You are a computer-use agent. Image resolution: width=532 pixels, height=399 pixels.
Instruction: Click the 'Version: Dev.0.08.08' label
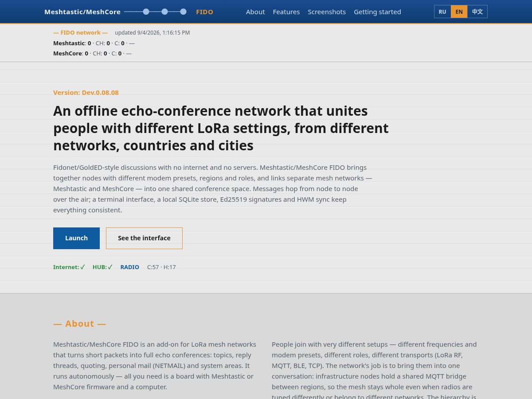[x=86, y=92]
